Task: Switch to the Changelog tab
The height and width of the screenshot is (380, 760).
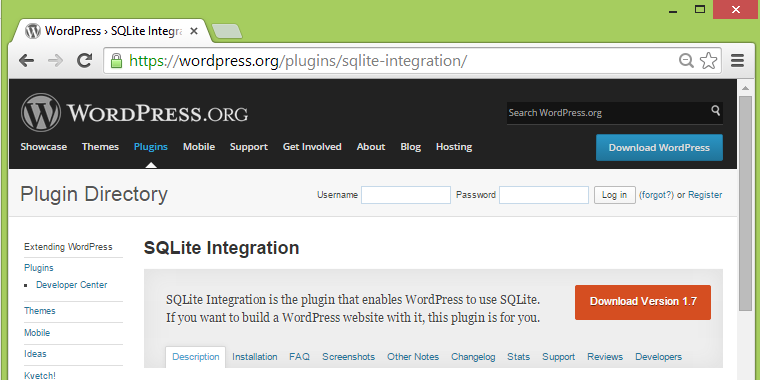Action: pos(473,357)
